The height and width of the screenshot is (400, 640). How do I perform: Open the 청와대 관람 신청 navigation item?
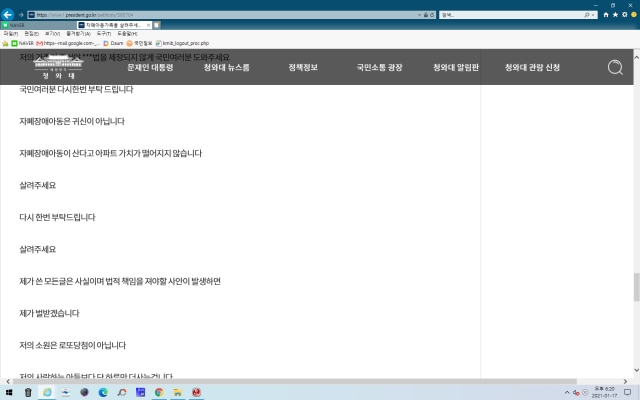(532, 67)
